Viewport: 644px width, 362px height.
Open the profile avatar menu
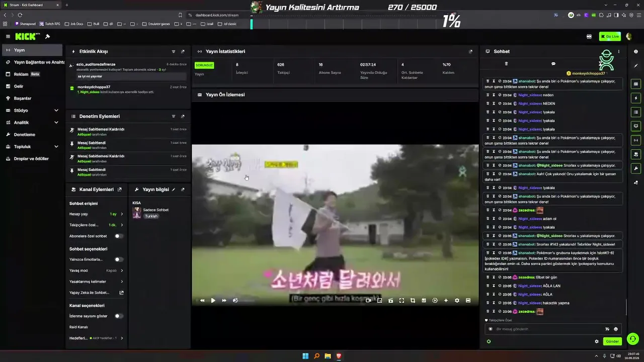point(629,37)
